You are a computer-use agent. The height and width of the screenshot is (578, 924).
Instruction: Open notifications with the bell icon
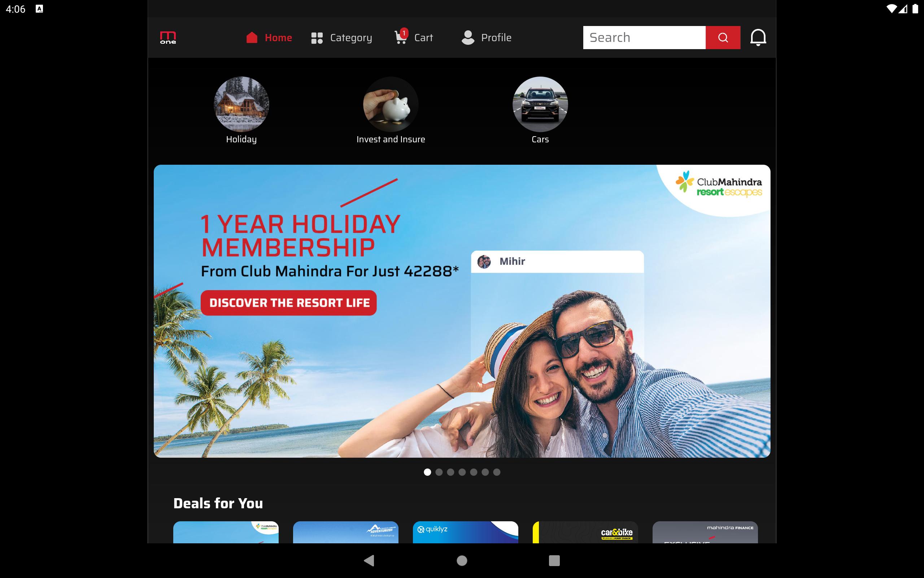pos(758,38)
